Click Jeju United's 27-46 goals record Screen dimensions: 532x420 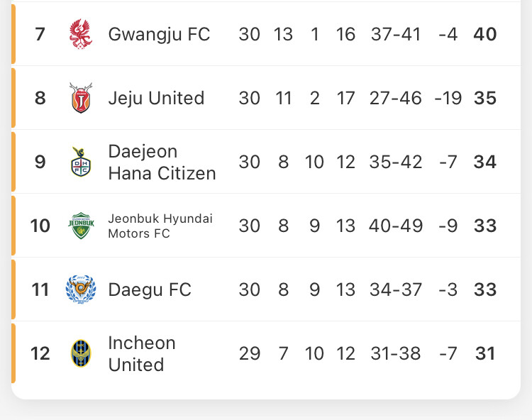click(396, 98)
